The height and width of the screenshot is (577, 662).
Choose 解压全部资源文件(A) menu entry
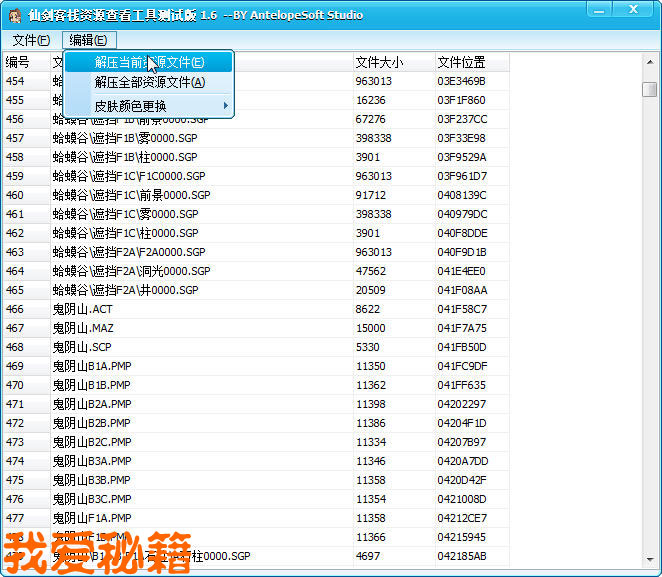pos(149,82)
